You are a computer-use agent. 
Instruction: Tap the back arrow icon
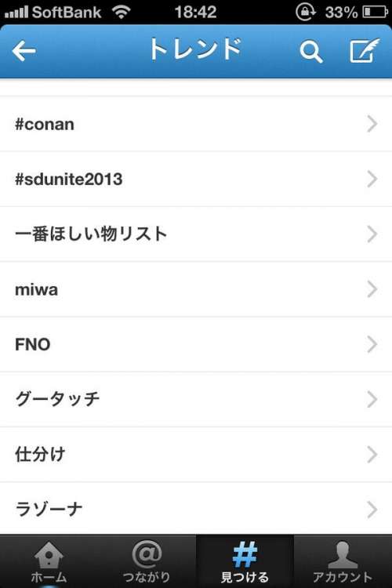pyautogui.click(x=24, y=51)
